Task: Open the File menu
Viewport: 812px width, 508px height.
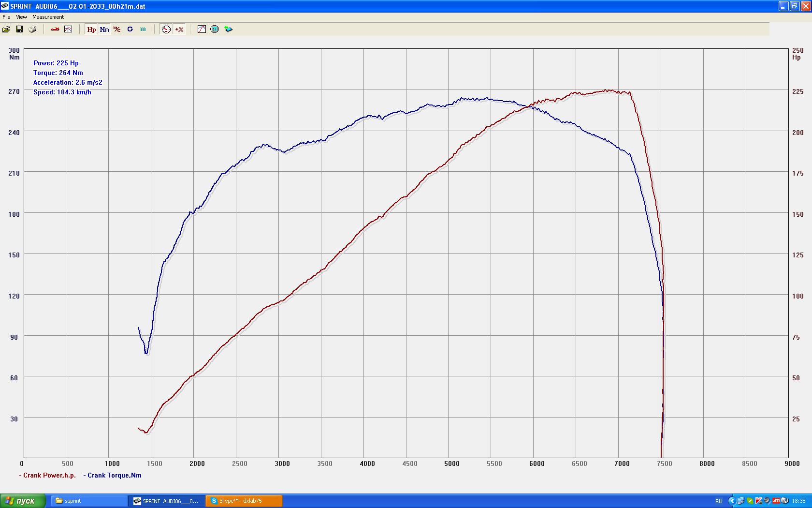Action: coord(6,17)
